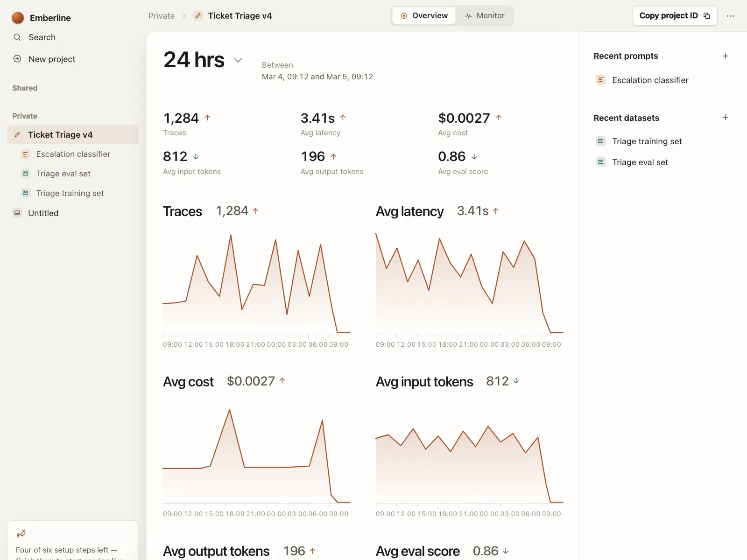
Task: Add a new dataset with Recent datasets plus
Action: (726, 118)
